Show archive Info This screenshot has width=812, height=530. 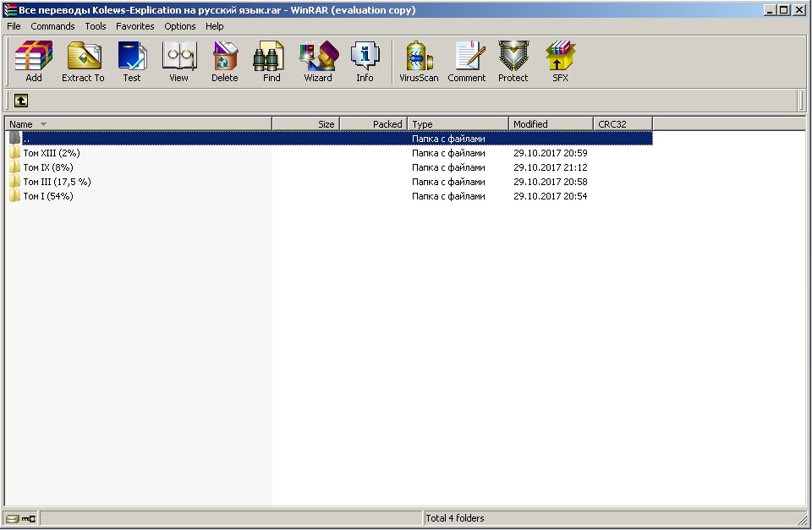click(x=365, y=61)
